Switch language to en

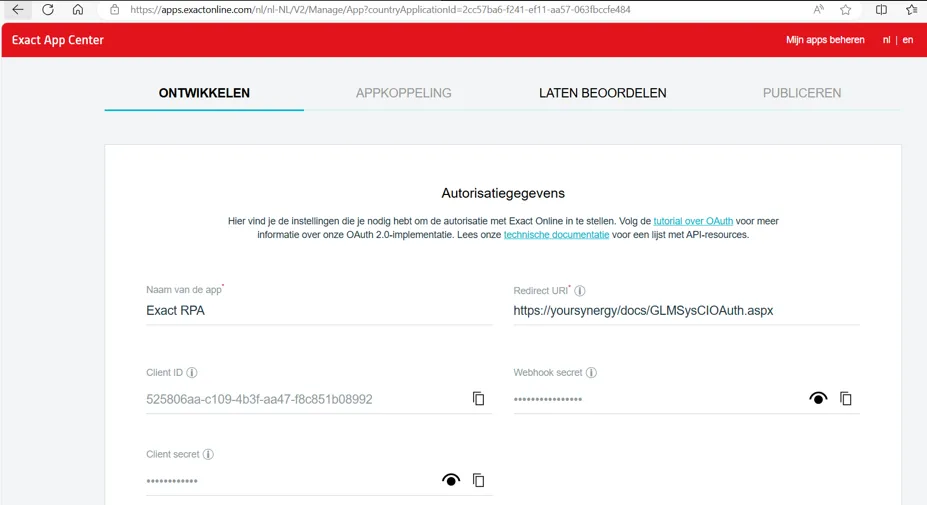(x=907, y=40)
